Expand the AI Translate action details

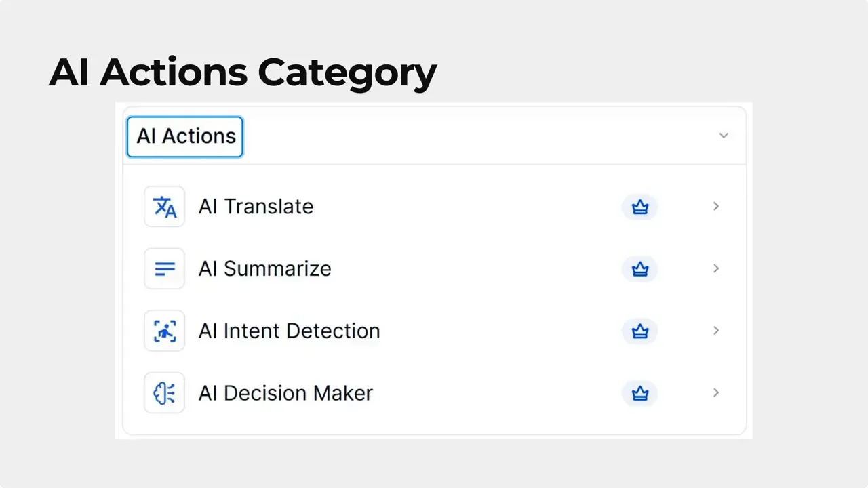tap(716, 207)
